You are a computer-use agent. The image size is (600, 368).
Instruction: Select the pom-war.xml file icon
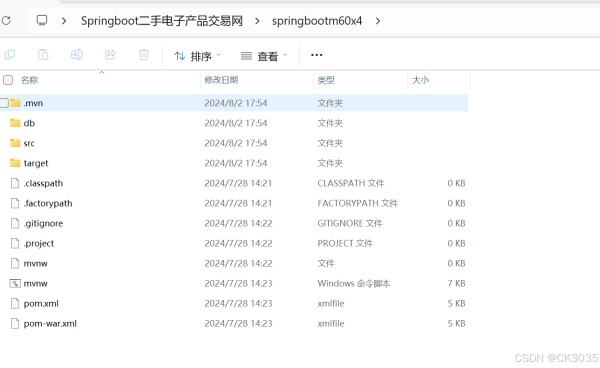pos(15,324)
